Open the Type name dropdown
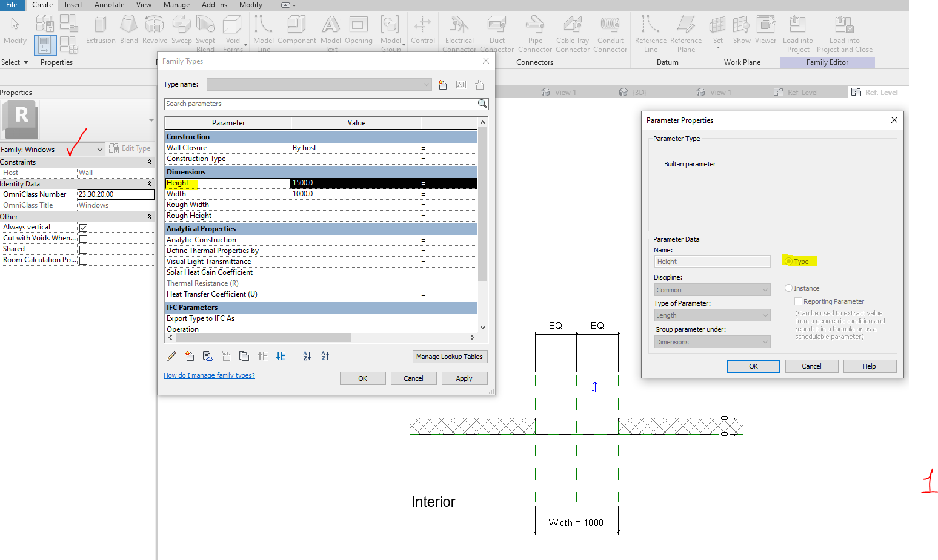This screenshot has height=560, width=938. (319, 85)
